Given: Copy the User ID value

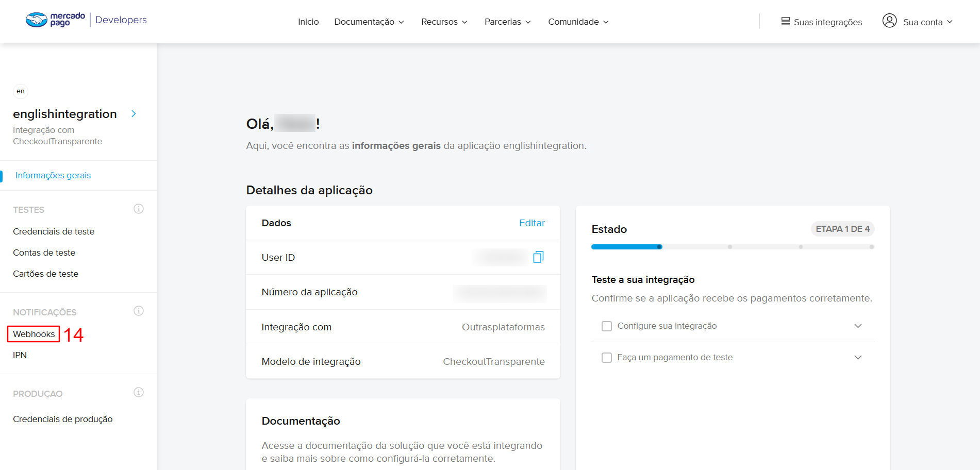Looking at the screenshot, I should pyautogui.click(x=538, y=257).
